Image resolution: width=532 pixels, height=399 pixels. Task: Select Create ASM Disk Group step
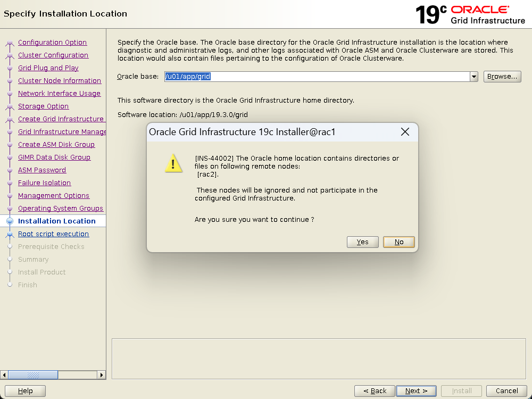(56, 145)
